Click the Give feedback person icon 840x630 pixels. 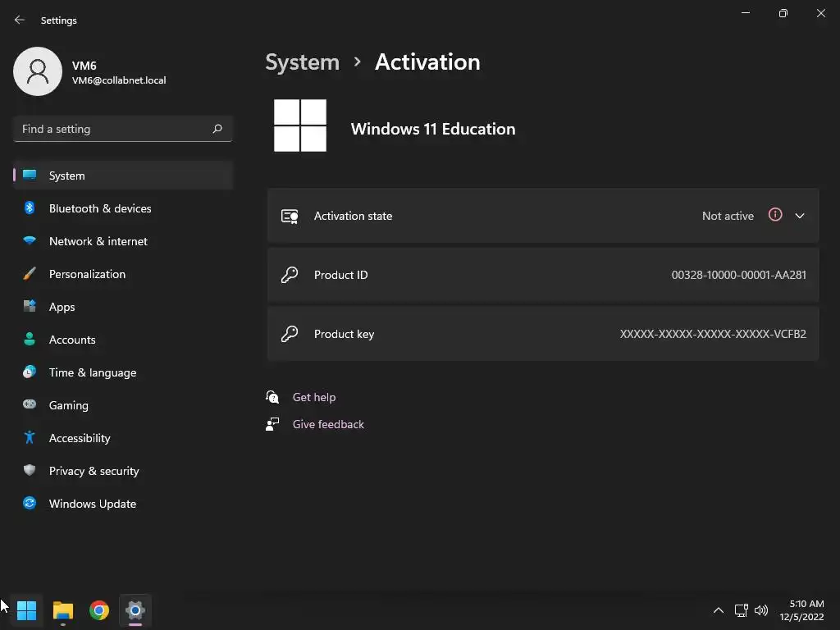272,424
